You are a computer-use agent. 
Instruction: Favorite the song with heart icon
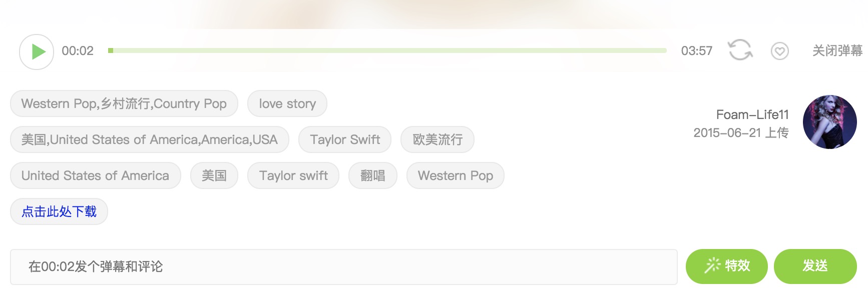tap(779, 51)
